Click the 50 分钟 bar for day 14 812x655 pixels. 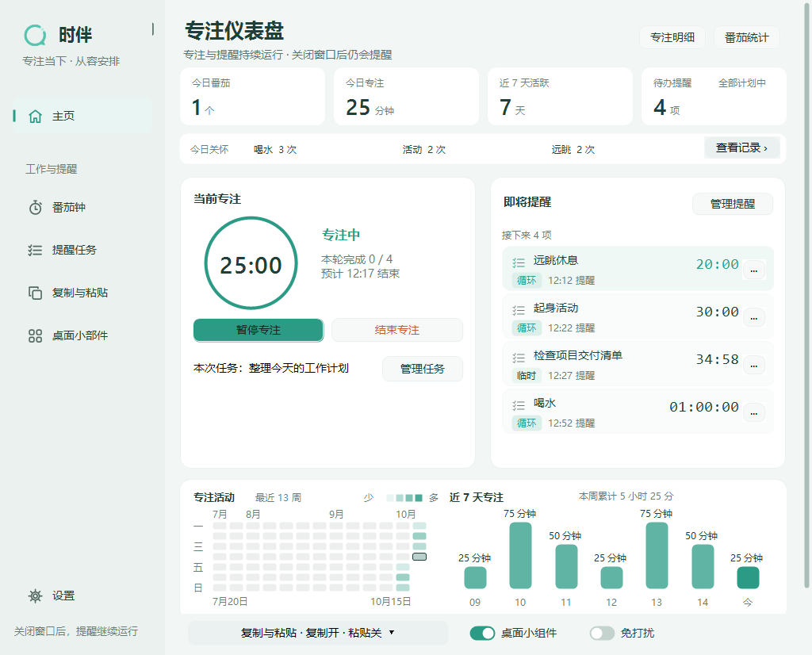[703, 566]
